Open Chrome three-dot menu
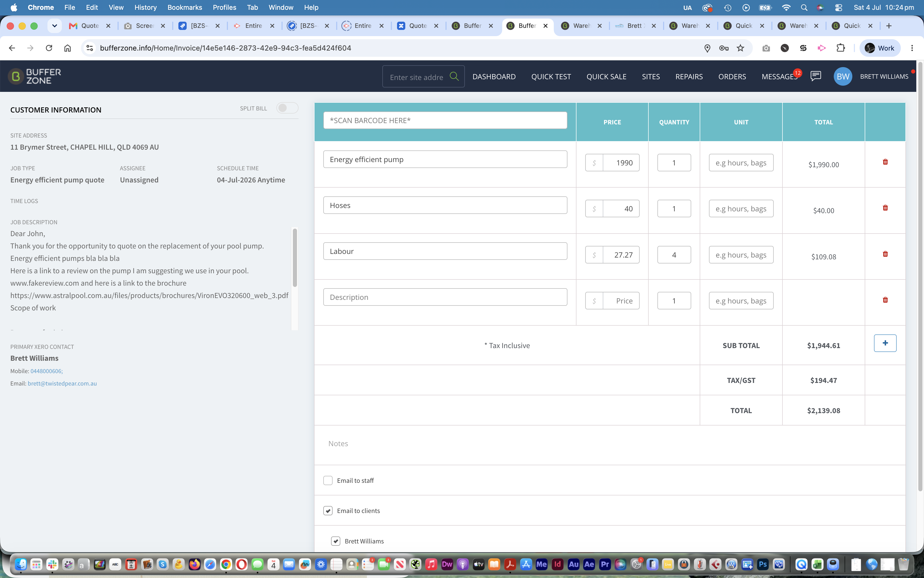Image resolution: width=924 pixels, height=578 pixels. pyautogui.click(x=912, y=48)
